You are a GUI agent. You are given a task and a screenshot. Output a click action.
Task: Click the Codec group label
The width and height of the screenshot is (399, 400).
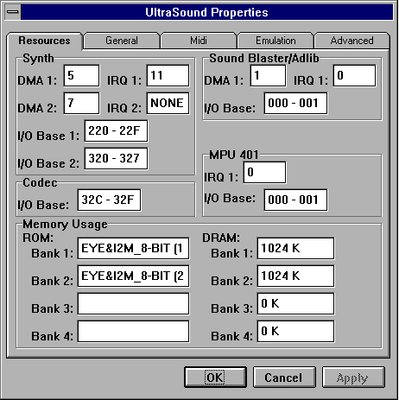click(40, 183)
